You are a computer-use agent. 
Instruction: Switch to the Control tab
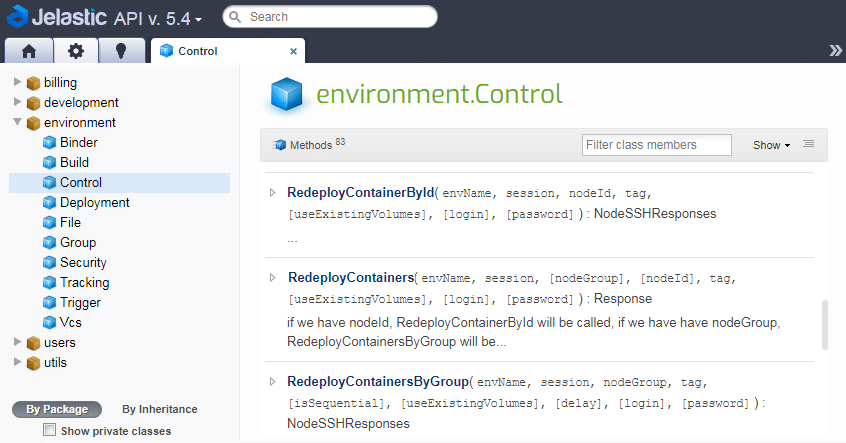228,51
